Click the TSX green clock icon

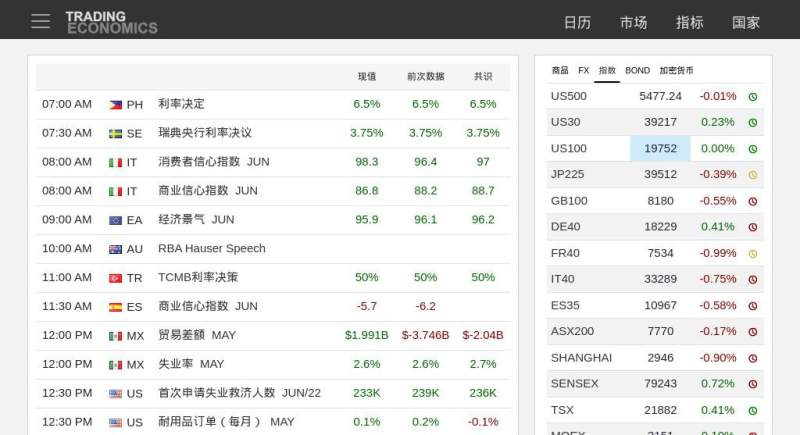(753, 411)
